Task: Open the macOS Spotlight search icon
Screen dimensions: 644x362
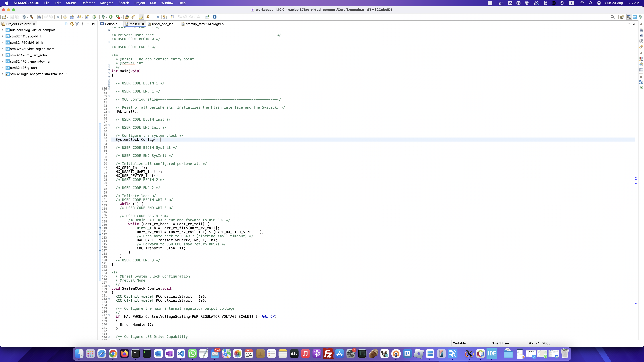Action: pos(591,3)
